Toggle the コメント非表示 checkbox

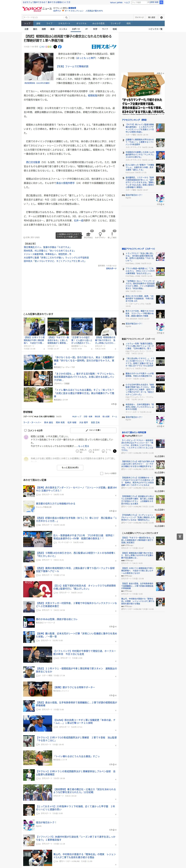pos(102,473)
